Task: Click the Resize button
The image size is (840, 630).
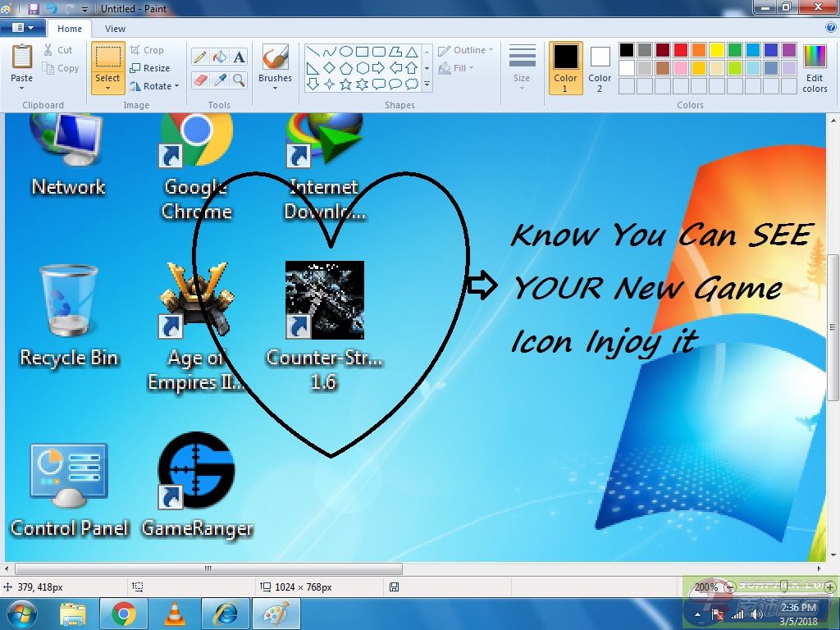Action: tap(150, 68)
